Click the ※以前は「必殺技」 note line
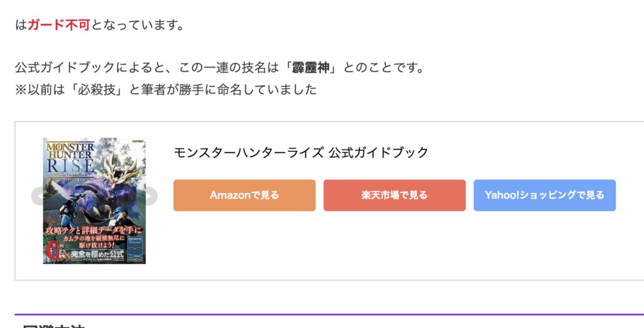644x328 pixels. (x=166, y=89)
